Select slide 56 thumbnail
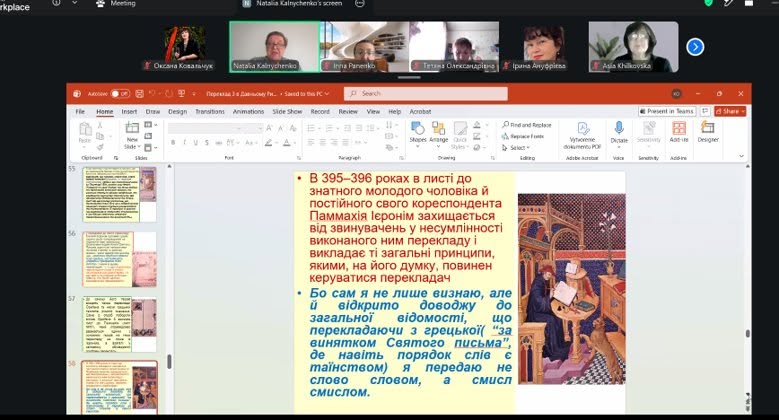779x420 pixels. [x=119, y=259]
